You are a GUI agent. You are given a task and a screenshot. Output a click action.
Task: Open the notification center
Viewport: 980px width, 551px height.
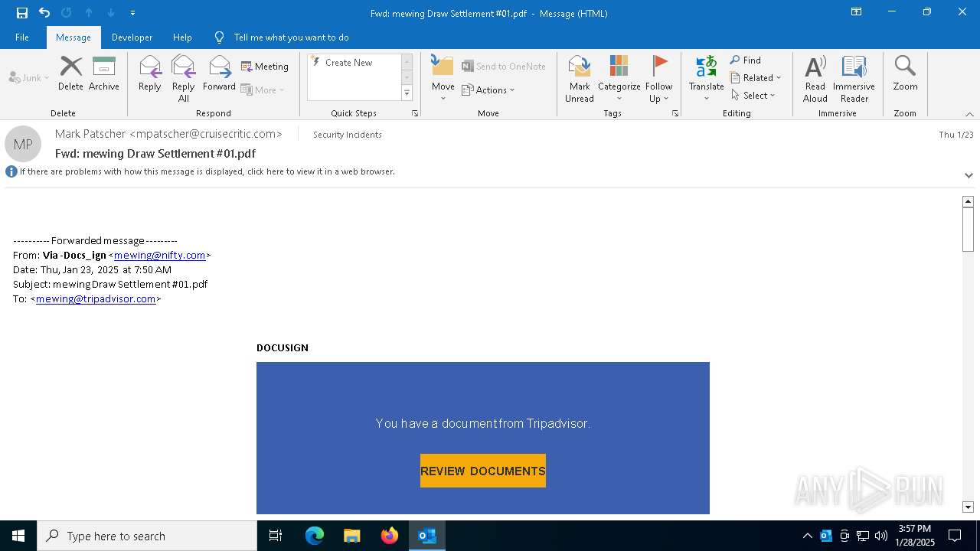(955, 536)
